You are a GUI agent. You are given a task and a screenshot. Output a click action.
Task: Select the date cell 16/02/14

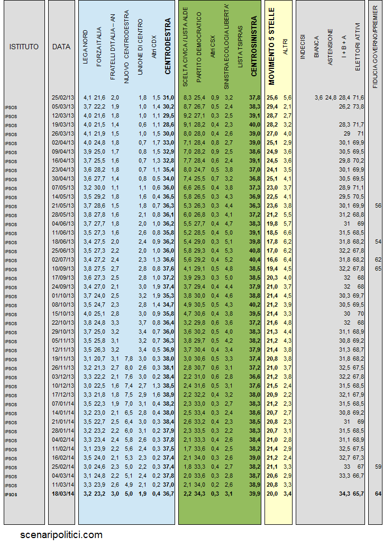[x=63, y=458]
